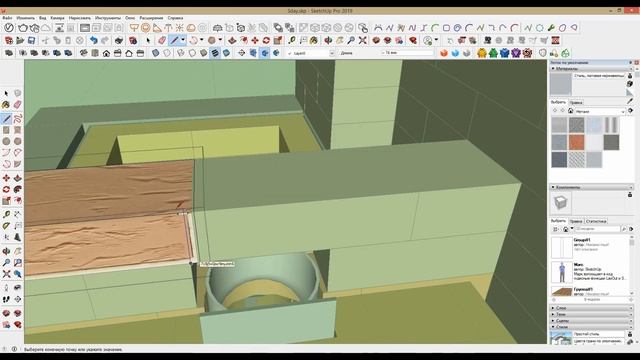Viewport: 640px width, 360px height.
Task: Toggle the Shaded With Textures style button
Action: [215, 53]
